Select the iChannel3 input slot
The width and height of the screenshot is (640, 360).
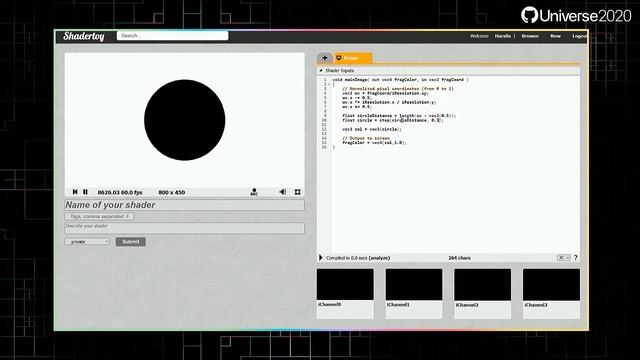(551, 293)
